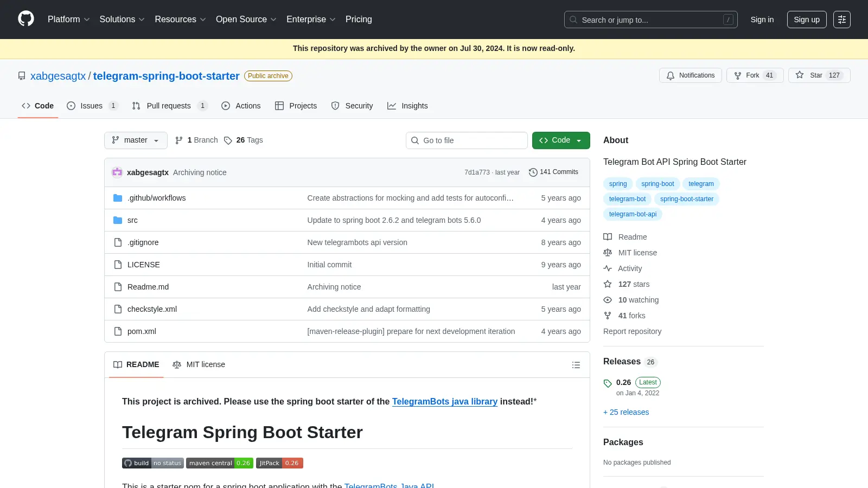Focus the Go to file field
Screen dimensions: 868x488
pos(467,140)
